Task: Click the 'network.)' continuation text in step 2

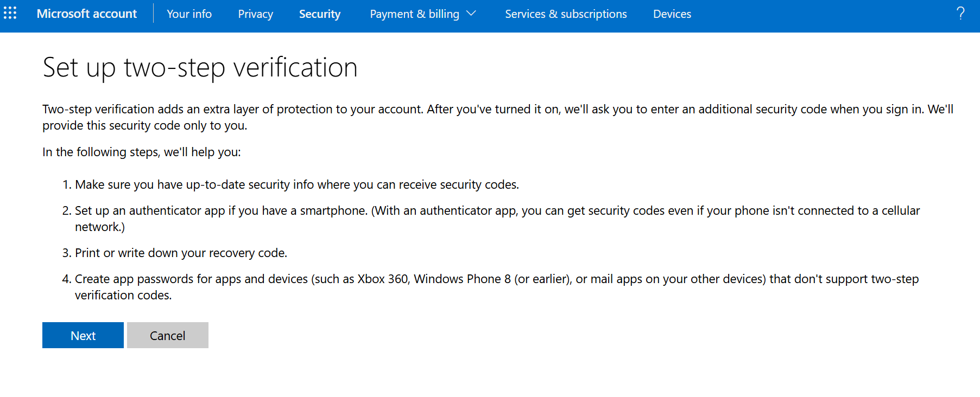Action: pyautogui.click(x=100, y=227)
